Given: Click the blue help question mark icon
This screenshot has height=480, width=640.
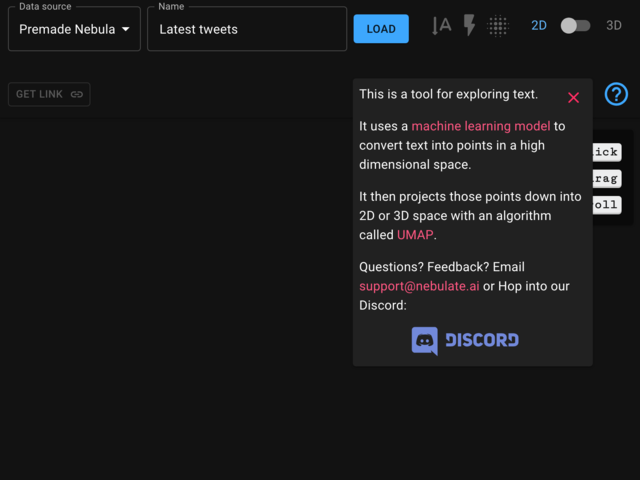Looking at the screenshot, I should tap(616, 94).
